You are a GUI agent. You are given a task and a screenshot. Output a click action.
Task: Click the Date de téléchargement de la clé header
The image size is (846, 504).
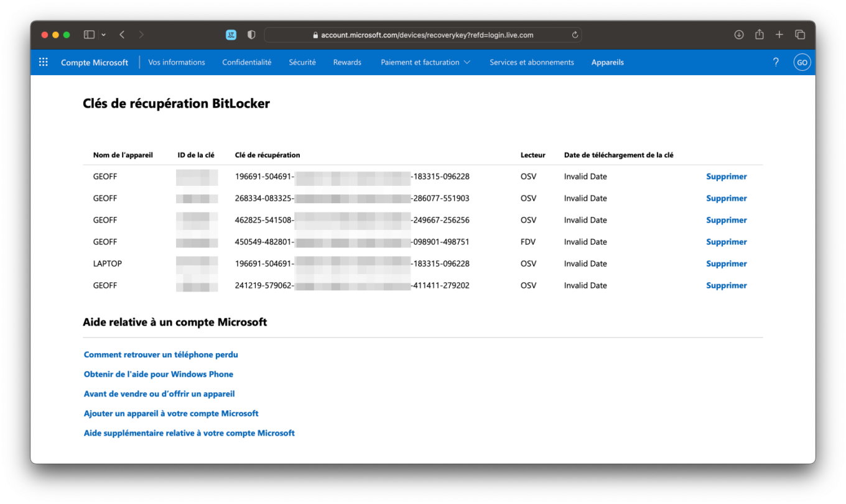pyautogui.click(x=619, y=155)
